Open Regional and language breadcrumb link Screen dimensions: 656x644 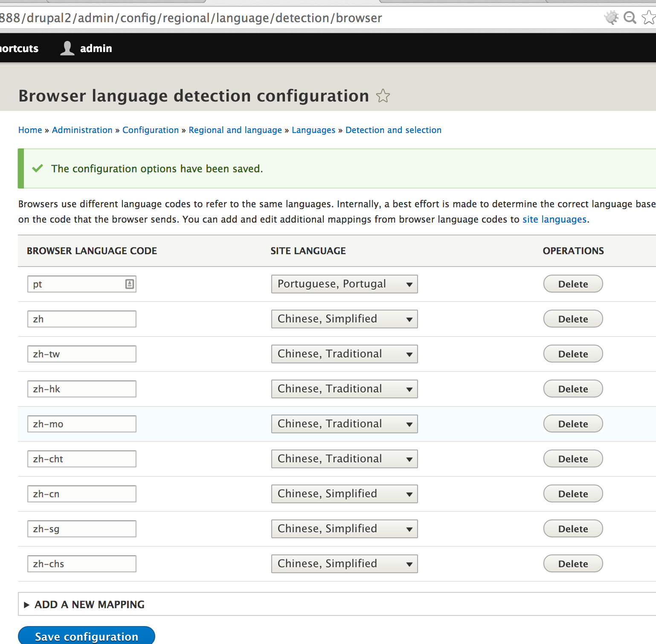(235, 130)
